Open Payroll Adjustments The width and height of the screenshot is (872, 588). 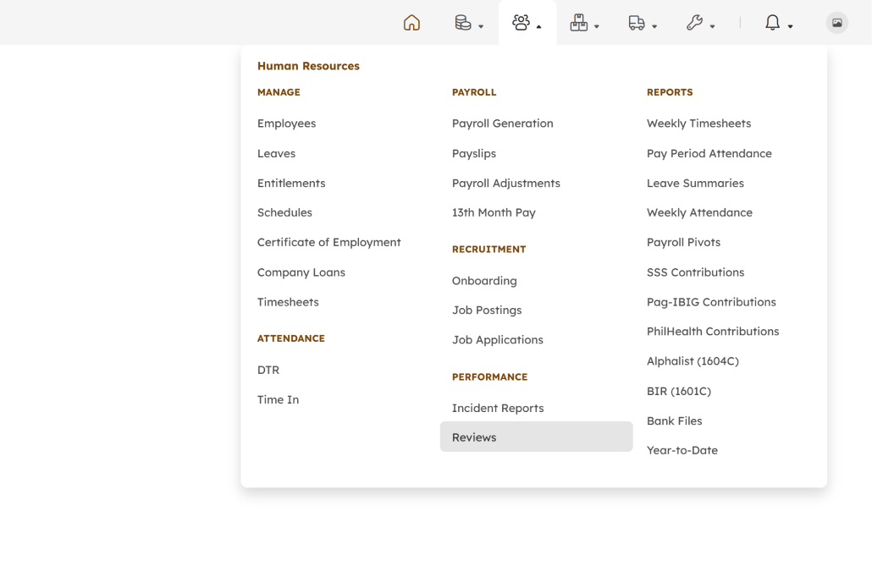[x=506, y=183]
